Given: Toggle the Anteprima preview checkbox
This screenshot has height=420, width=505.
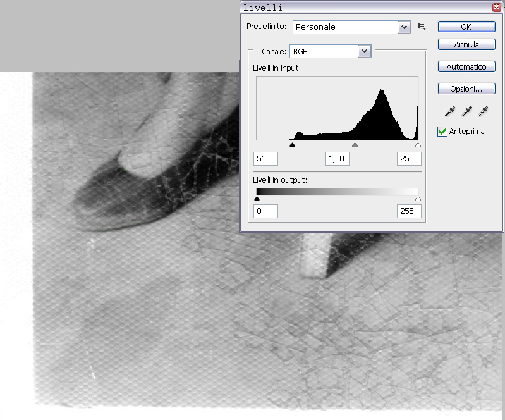Looking at the screenshot, I should click(442, 131).
